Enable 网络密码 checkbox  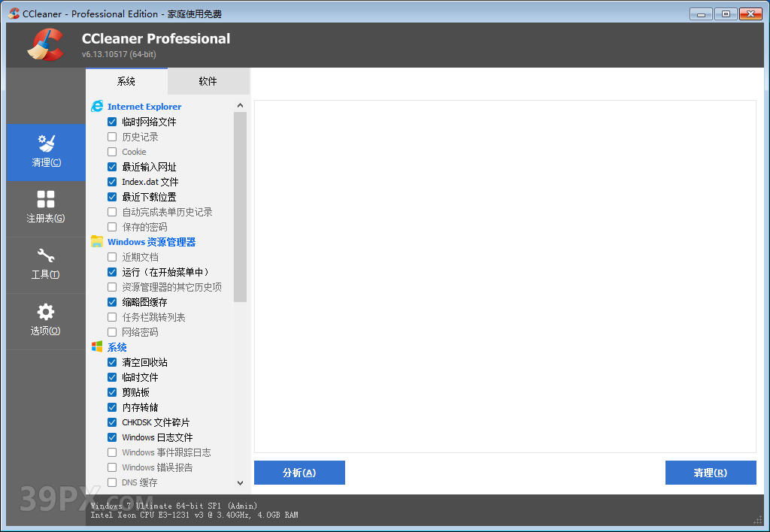[112, 332]
